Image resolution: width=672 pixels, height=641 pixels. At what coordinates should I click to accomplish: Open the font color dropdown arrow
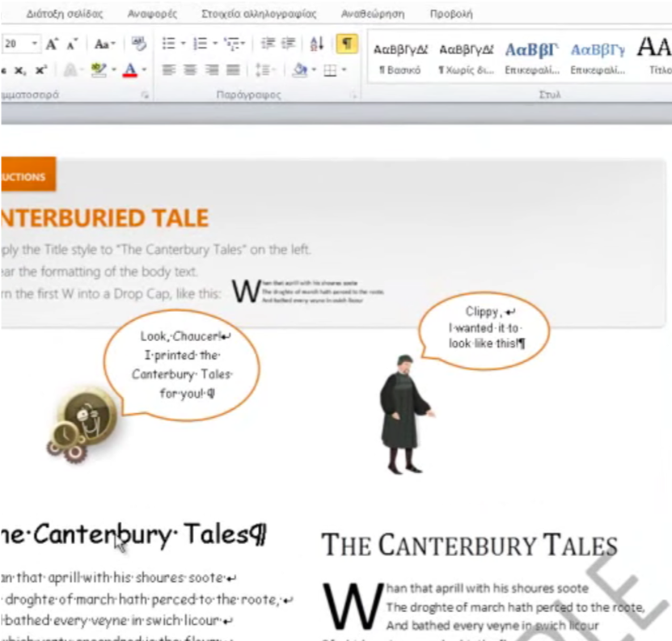pyautogui.click(x=145, y=70)
